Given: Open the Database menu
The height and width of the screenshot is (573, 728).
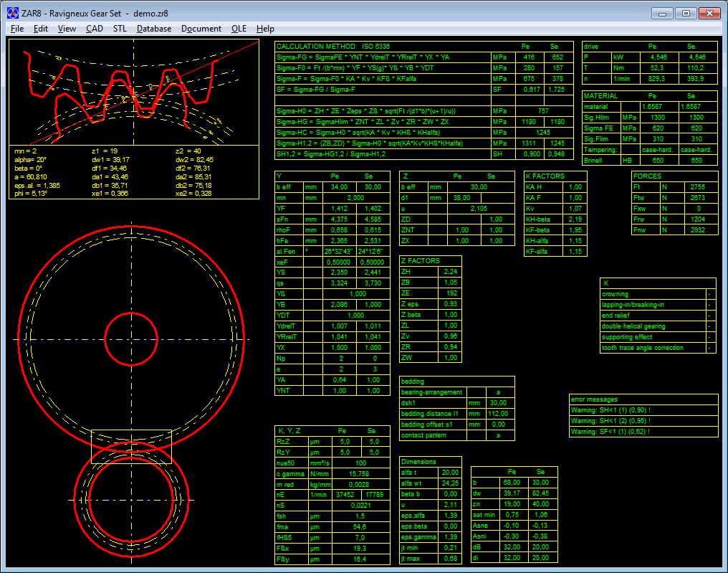Looking at the screenshot, I should pos(154,29).
